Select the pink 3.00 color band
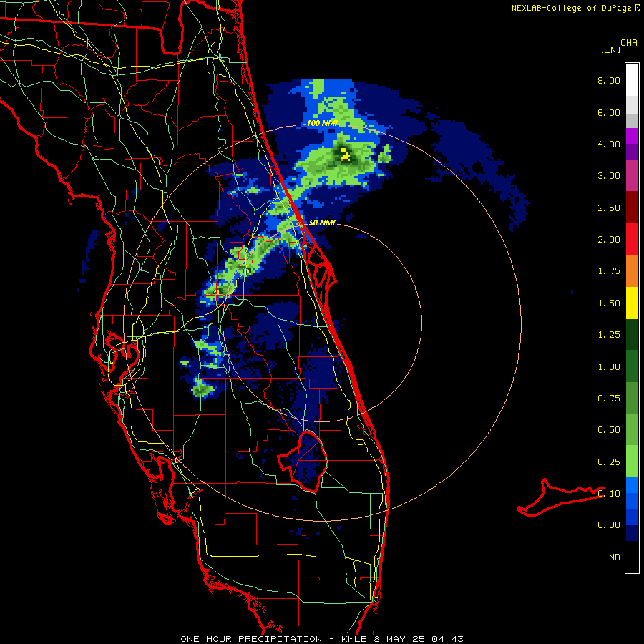The height and width of the screenshot is (644, 644). (x=632, y=175)
